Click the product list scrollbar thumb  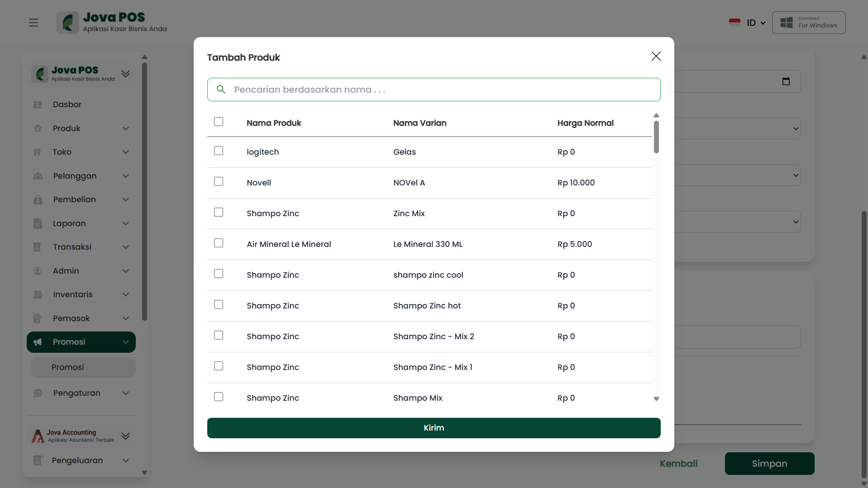click(656, 137)
